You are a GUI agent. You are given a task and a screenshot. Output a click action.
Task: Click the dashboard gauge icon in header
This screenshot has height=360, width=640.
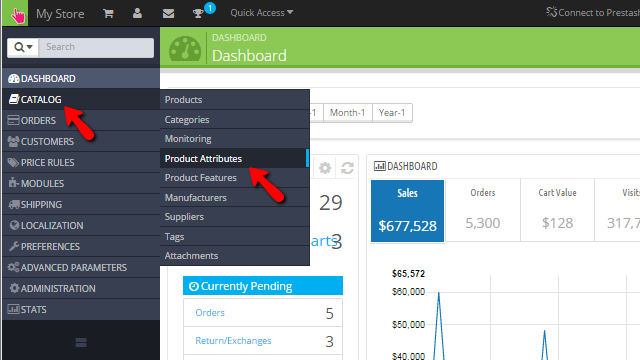click(185, 49)
